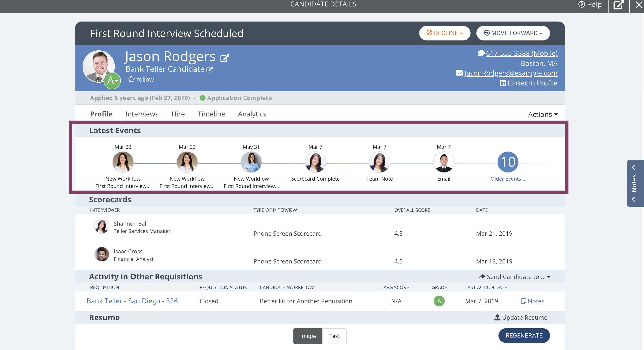Click the Shannon Ball interviewer name
This screenshot has width=644, height=350.
tap(130, 224)
